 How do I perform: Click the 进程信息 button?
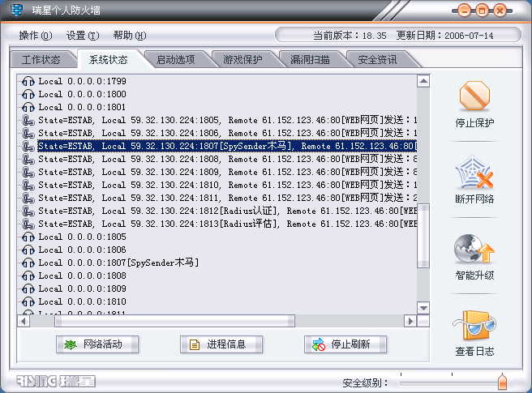coord(221,344)
